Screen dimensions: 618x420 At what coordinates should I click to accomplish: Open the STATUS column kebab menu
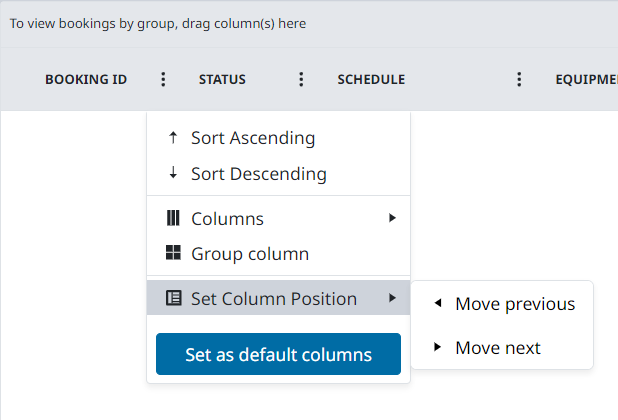pos(301,80)
